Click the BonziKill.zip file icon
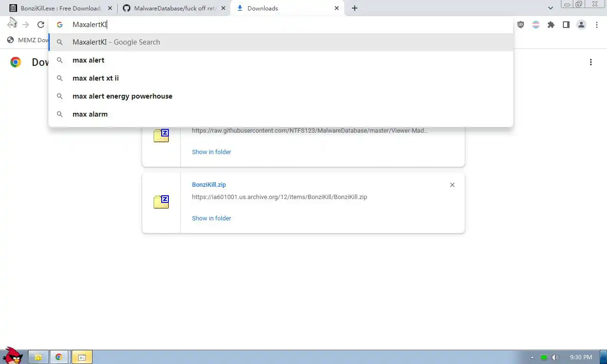 click(161, 202)
